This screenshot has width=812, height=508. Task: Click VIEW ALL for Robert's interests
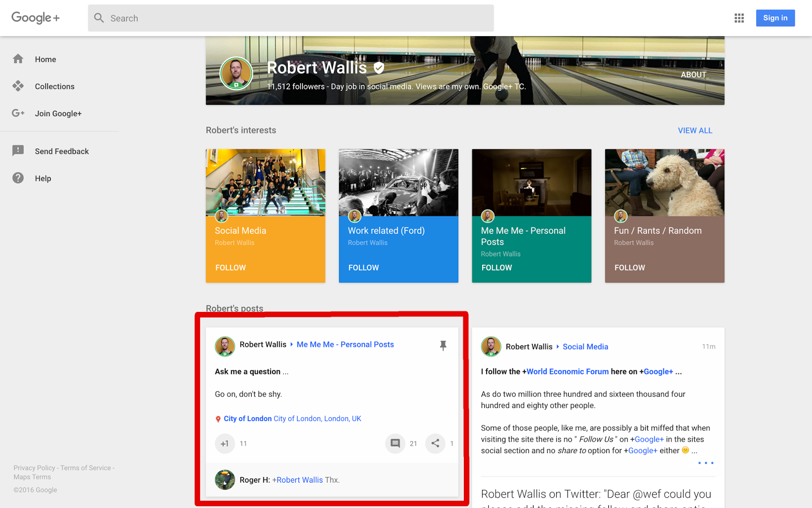695,131
